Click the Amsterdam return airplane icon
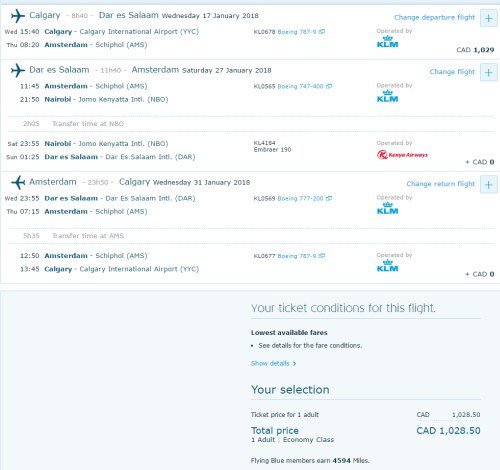Viewport: 500px width, 470px height. (18, 182)
